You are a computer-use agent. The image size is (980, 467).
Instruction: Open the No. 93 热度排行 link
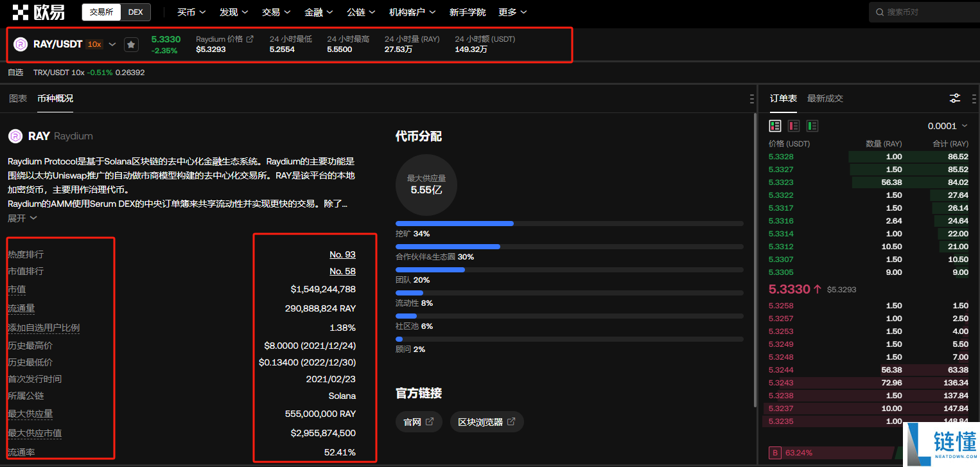tap(342, 254)
